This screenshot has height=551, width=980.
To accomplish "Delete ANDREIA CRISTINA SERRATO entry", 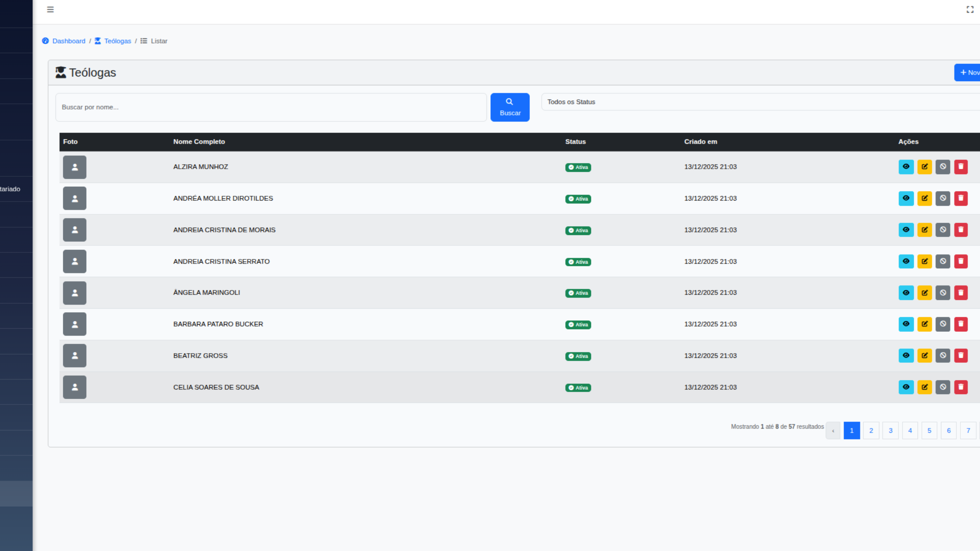I will [x=961, y=262].
